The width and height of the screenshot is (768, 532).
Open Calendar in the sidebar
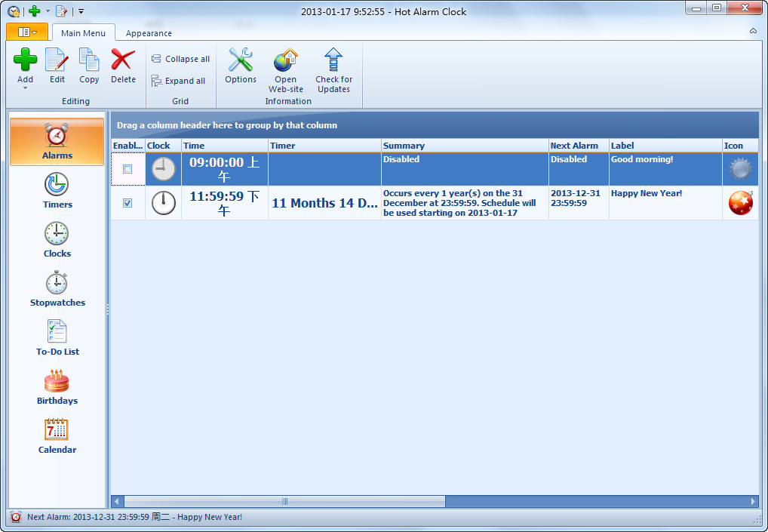click(x=57, y=435)
